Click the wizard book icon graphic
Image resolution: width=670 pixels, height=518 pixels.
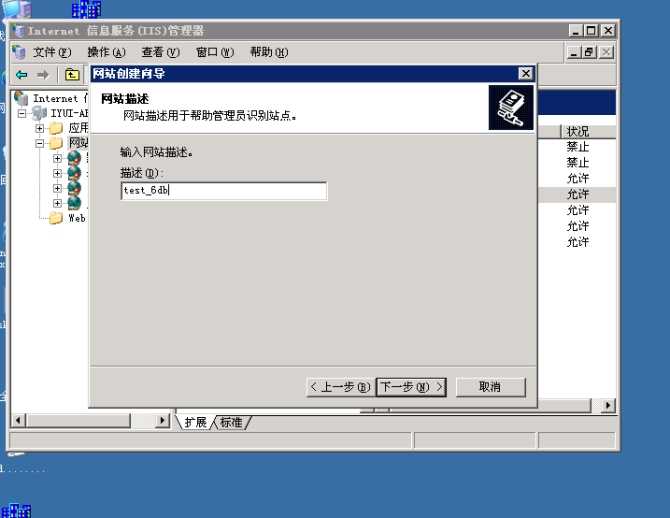tap(511, 107)
